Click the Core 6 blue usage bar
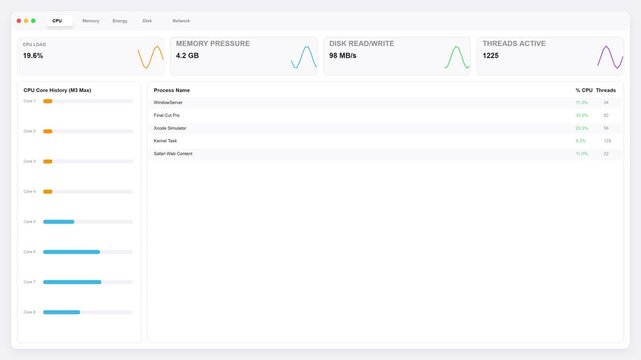The image size is (641, 360). pos(72,252)
